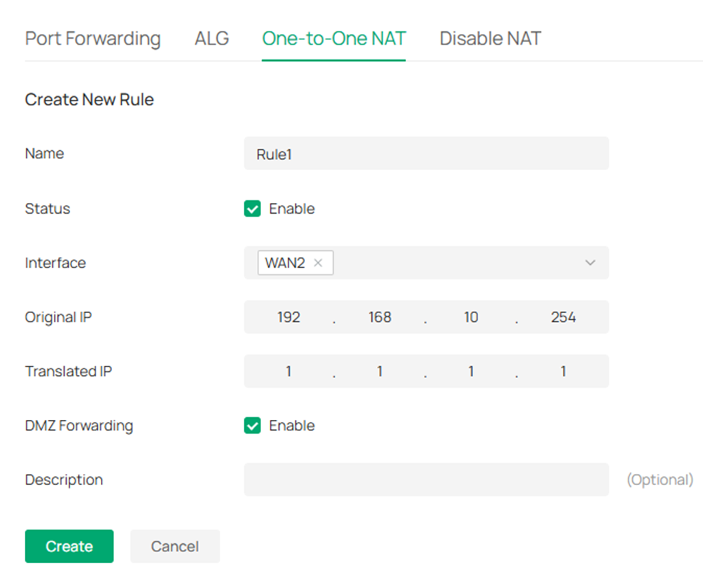Click the Original IP octet showing 10

471,317
